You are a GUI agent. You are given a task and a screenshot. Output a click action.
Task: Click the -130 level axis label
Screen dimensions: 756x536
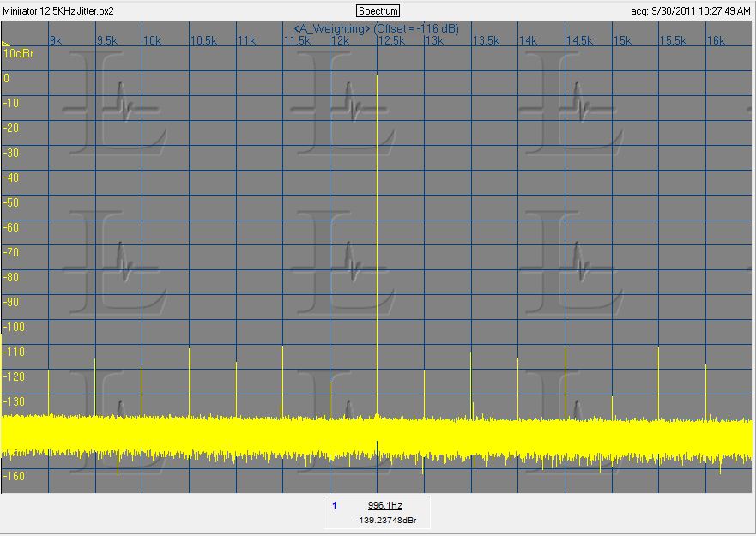[x=14, y=401]
